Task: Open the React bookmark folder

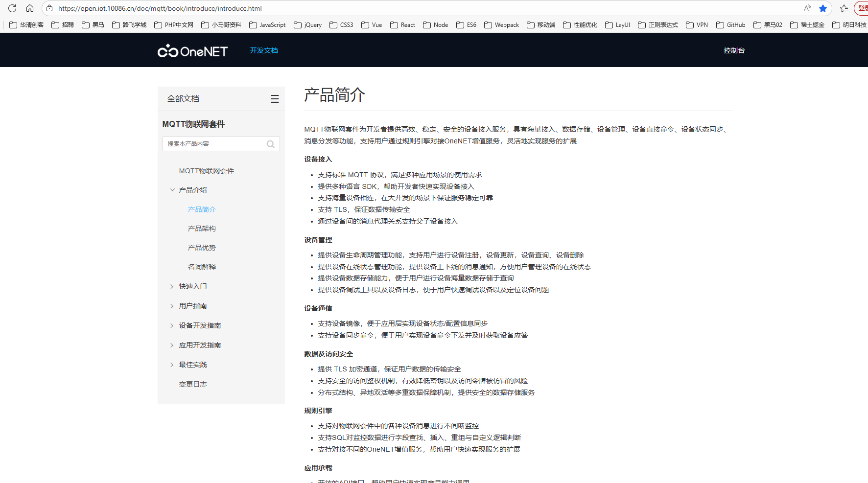Action: click(x=402, y=25)
